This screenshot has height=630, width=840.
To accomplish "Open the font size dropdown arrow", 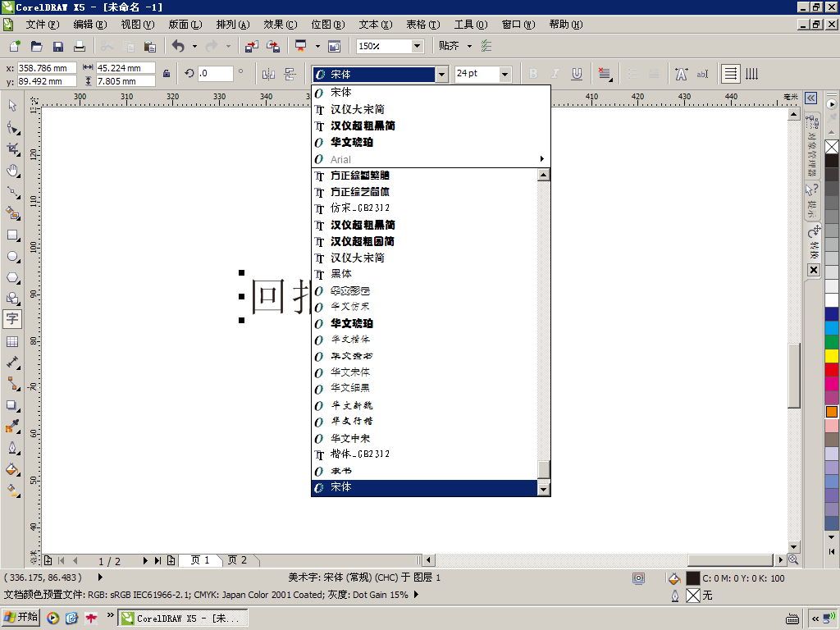I will click(504, 75).
